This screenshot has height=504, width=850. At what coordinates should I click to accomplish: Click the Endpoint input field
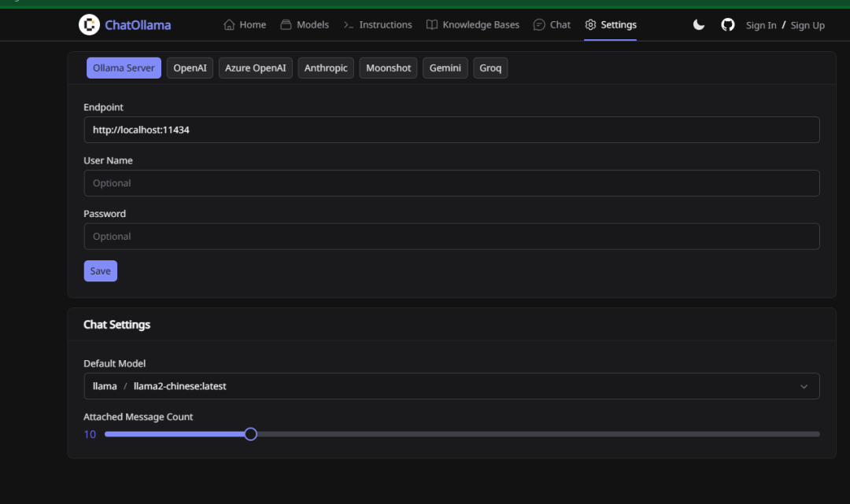(452, 130)
